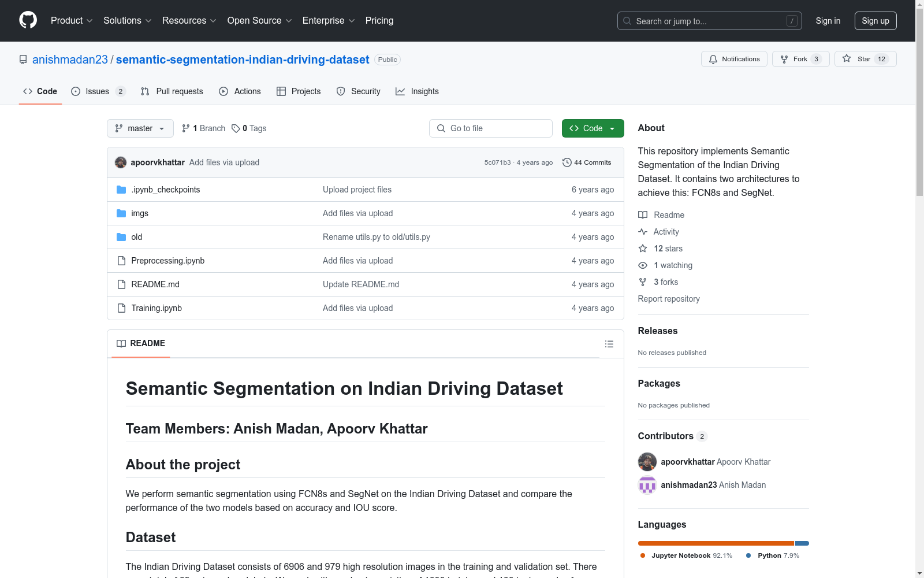Go to GitHub homepage via Octocat logo
This screenshot has width=924, height=578.
tap(28, 20)
